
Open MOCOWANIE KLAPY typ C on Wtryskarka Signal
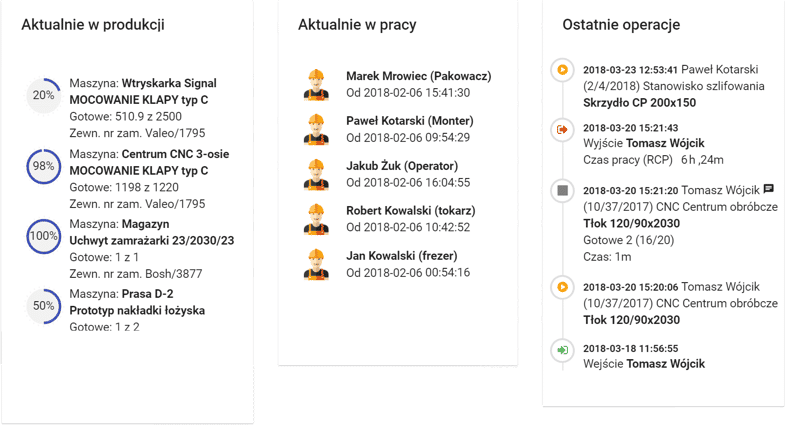coord(139,100)
